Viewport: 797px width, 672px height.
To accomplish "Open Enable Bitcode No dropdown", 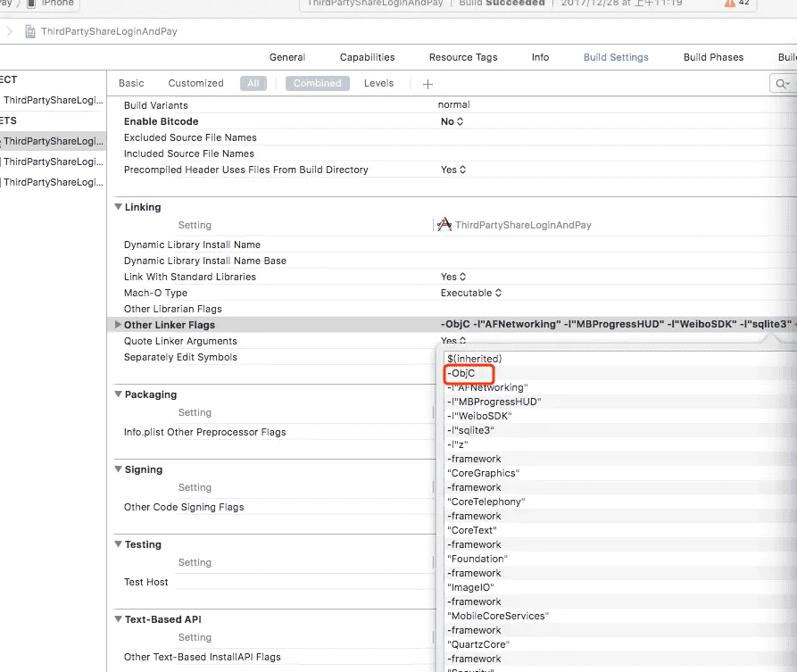I will (x=452, y=121).
